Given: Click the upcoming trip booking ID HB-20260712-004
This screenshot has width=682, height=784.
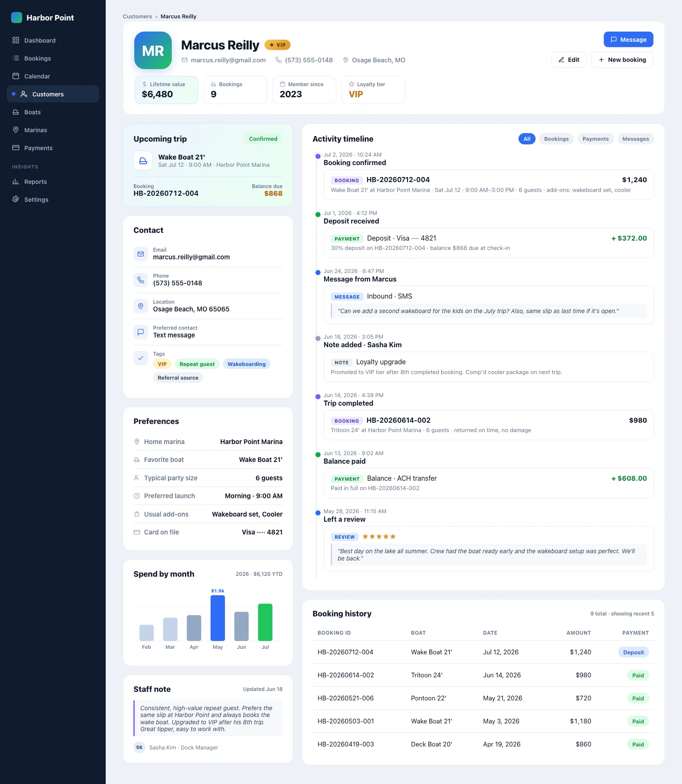Looking at the screenshot, I should pos(166,193).
